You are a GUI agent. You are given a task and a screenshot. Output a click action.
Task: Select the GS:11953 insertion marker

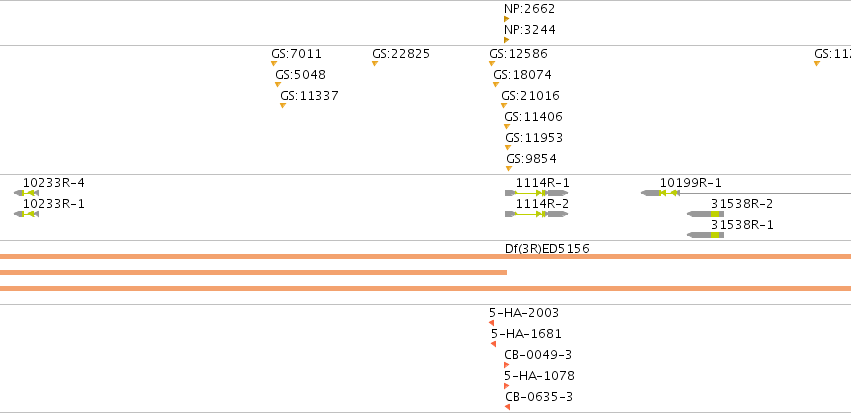click(x=508, y=148)
